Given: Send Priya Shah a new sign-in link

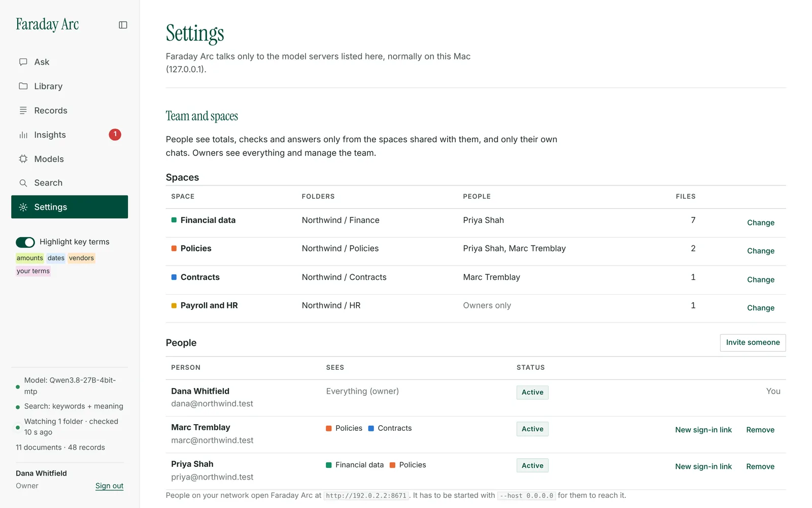Looking at the screenshot, I should pos(703,466).
